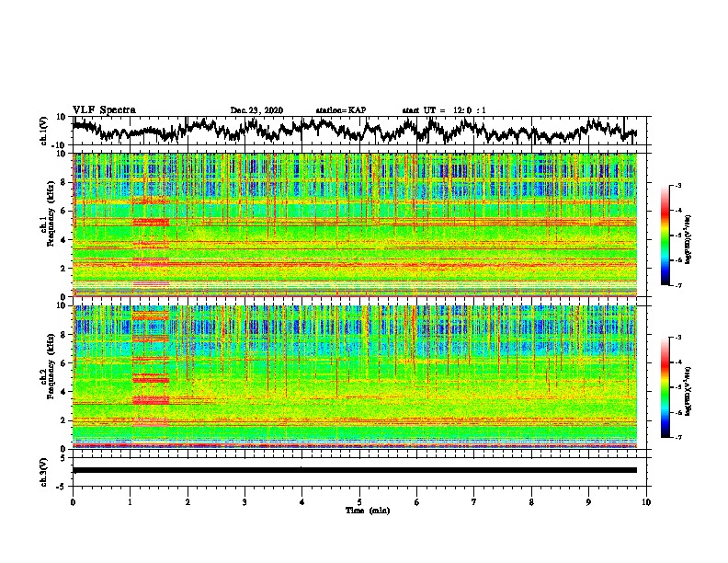Click the time axis tick label "2"
Screen dimensions: 728x563
click(188, 502)
